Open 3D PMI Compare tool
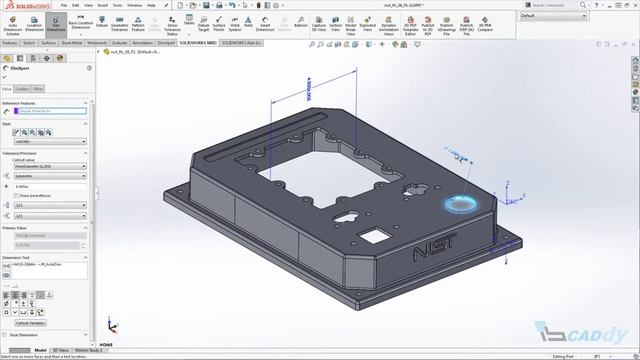Image resolution: width=640 pixels, height=360 pixels. 485,24
